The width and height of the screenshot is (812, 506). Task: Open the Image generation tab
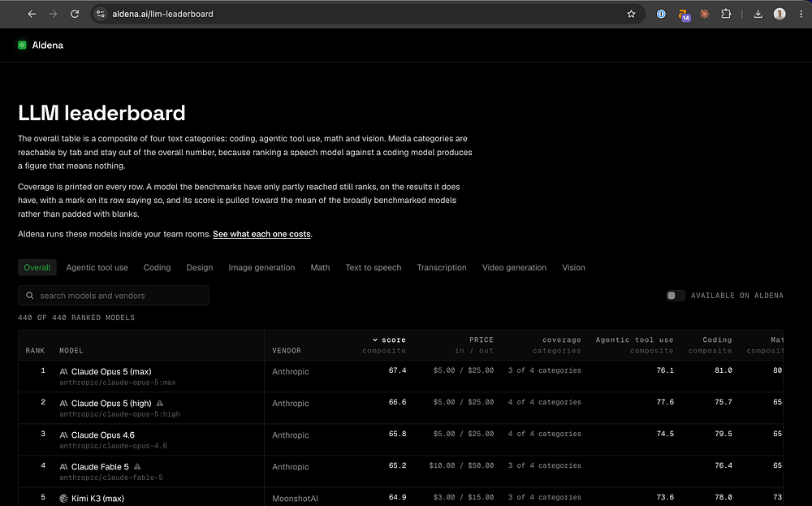point(261,267)
